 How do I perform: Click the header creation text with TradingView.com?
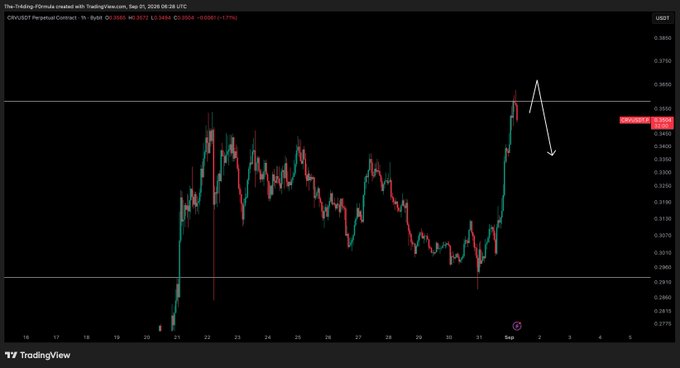coord(95,7)
